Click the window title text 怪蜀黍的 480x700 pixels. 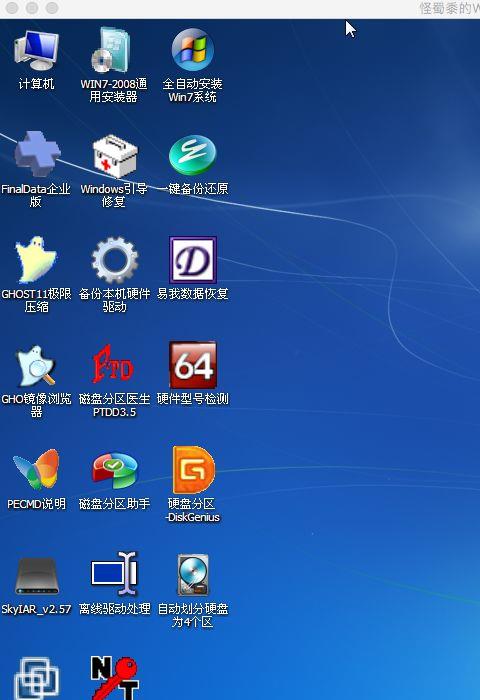tap(445, 8)
